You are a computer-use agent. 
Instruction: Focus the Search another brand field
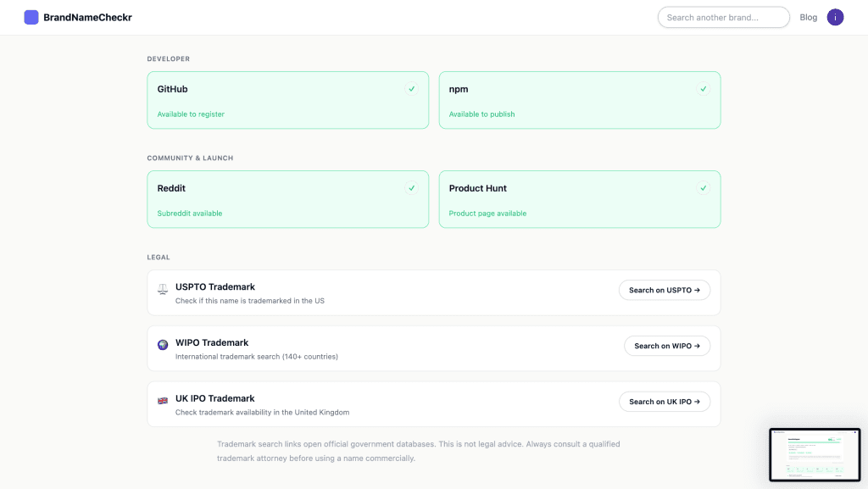724,17
